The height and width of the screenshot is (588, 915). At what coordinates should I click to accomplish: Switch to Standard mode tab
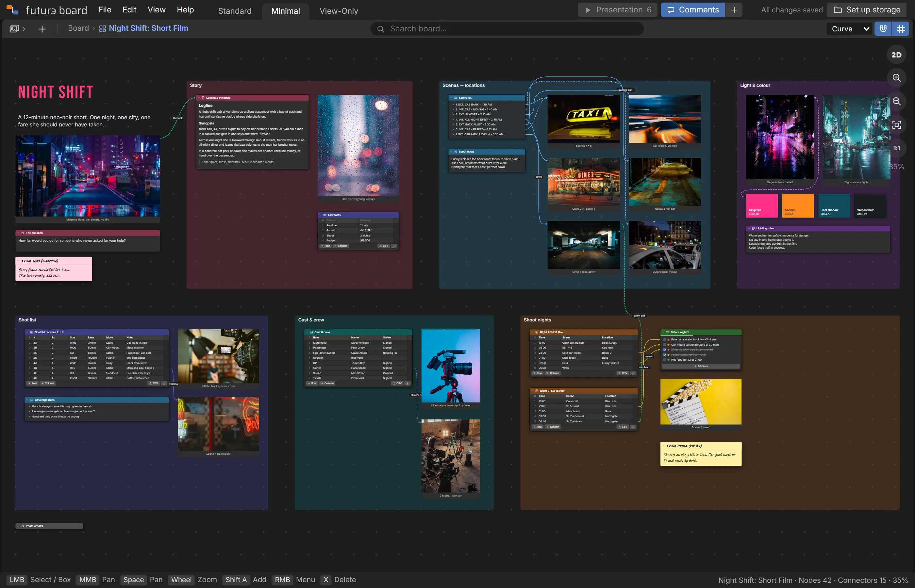click(x=235, y=11)
